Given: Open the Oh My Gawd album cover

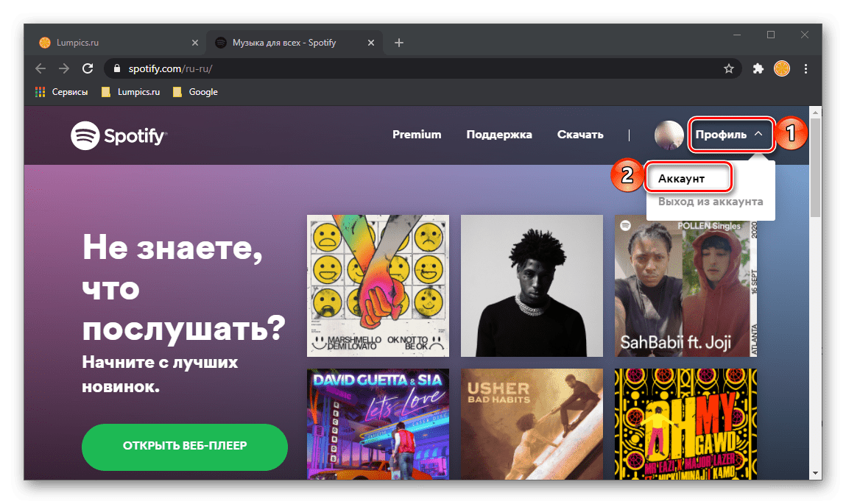Looking at the screenshot, I should tap(685, 425).
